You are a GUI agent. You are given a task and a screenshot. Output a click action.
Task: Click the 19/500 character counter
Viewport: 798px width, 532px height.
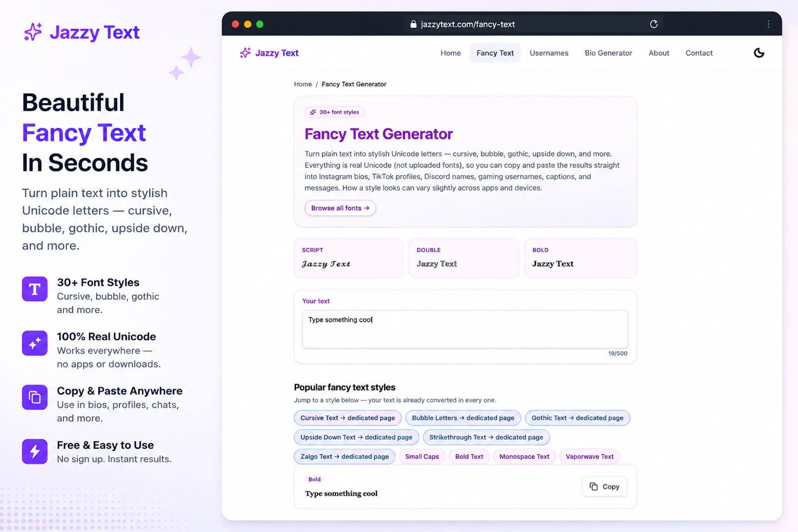(617, 354)
